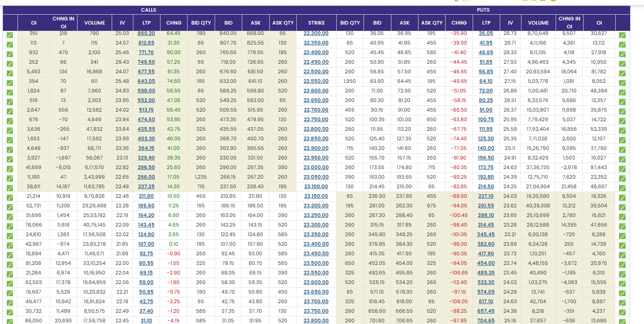Click the puts chart icon on the 23,800.00 row
This screenshot has height=324, width=644.
pyautogui.click(x=622, y=322)
